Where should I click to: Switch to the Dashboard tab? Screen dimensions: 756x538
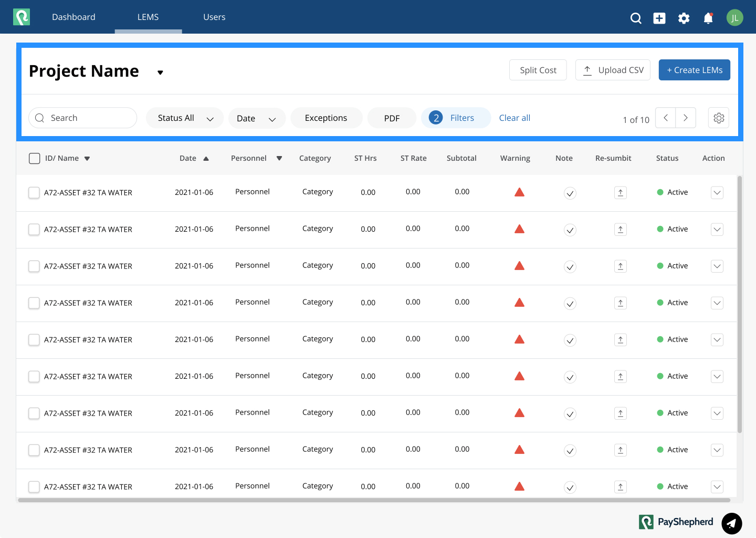click(73, 17)
